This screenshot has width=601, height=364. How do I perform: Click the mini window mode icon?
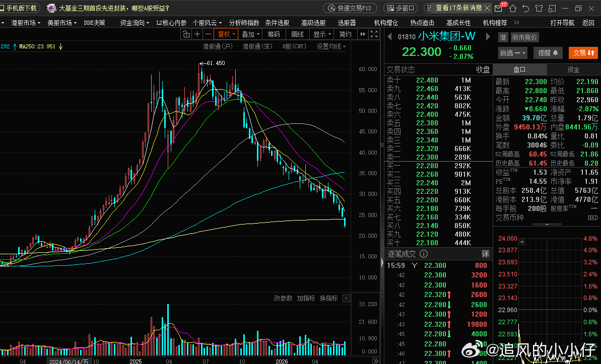(x=552, y=9)
